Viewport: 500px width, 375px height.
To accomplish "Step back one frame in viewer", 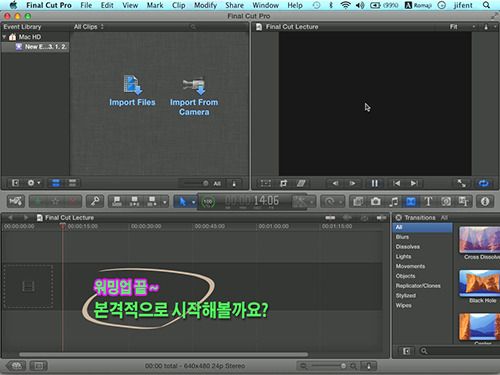I will [x=335, y=183].
